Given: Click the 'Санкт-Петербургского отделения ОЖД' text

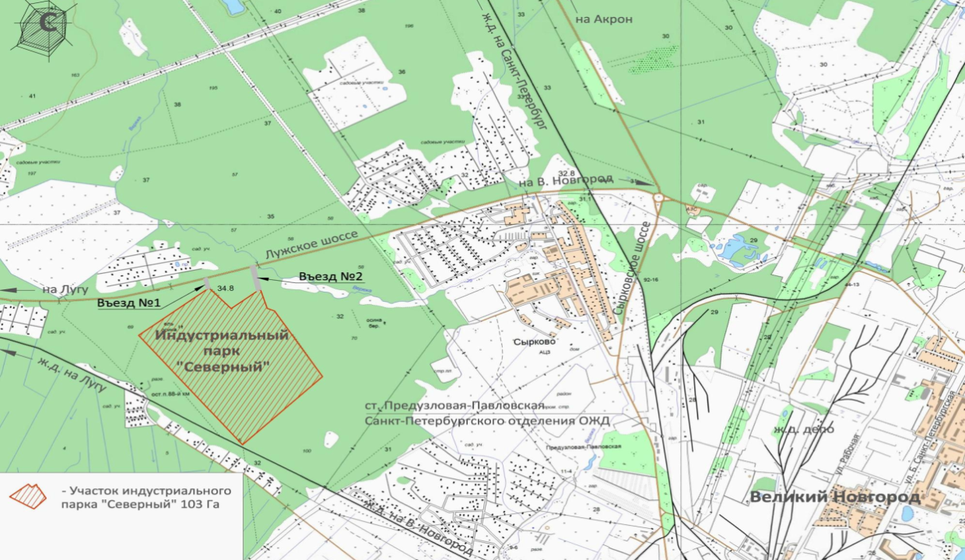Looking at the screenshot, I should [x=488, y=421].
